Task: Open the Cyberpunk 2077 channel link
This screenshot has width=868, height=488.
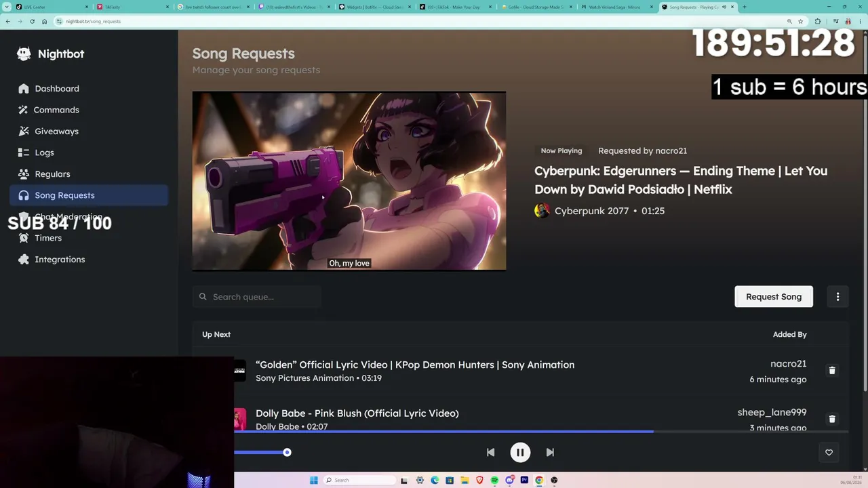Action: tap(591, 211)
